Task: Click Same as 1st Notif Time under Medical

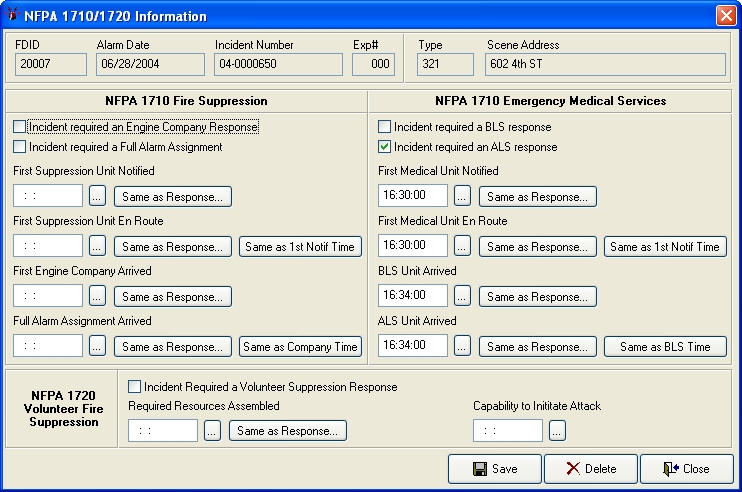Action: pos(665,246)
